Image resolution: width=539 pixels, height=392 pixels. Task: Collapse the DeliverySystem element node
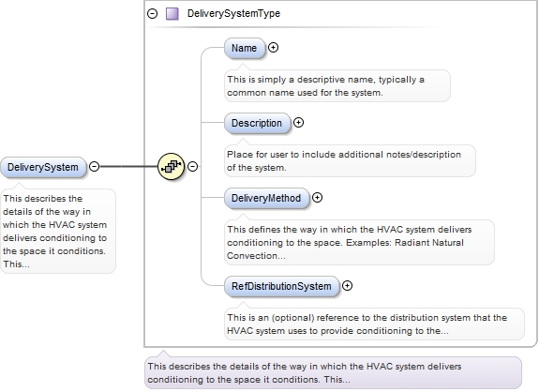click(94, 166)
